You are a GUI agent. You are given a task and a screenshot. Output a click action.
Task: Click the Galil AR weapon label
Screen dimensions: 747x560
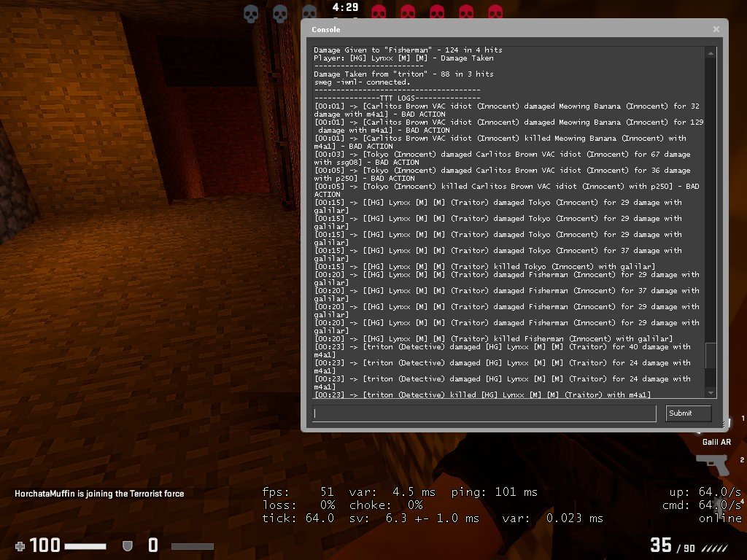[x=716, y=442]
